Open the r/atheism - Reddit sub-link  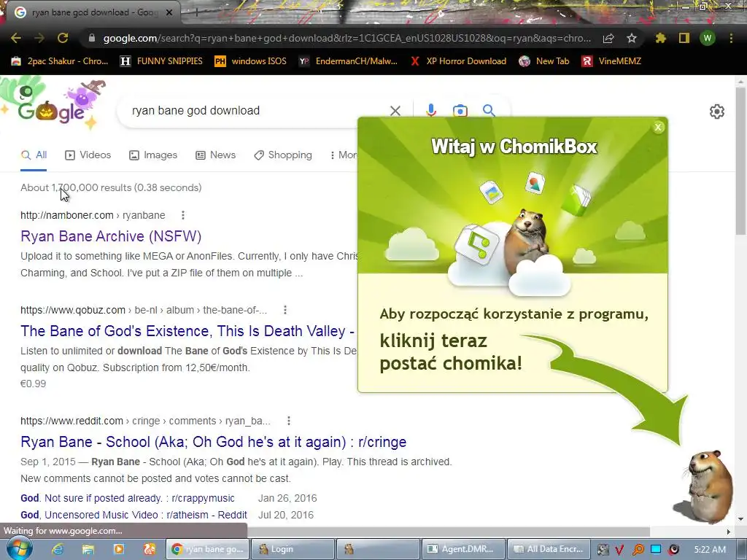pos(134,515)
